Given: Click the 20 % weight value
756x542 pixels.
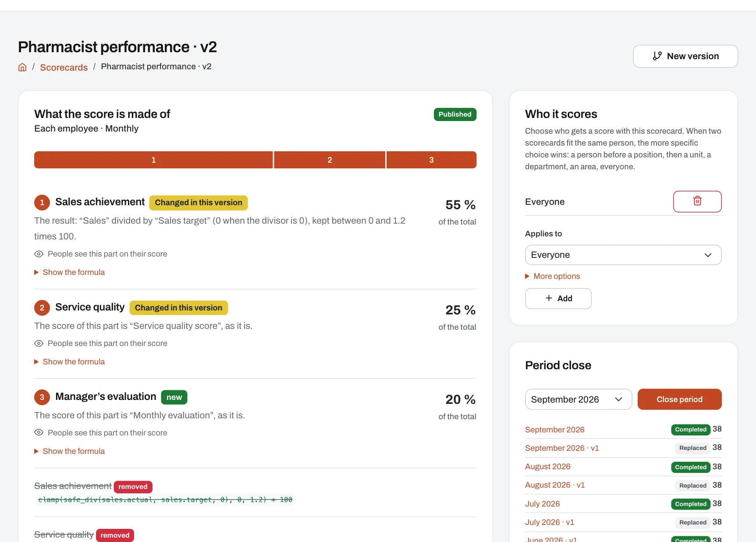Looking at the screenshot, I should pyautogui.click(x=460, y=399).
